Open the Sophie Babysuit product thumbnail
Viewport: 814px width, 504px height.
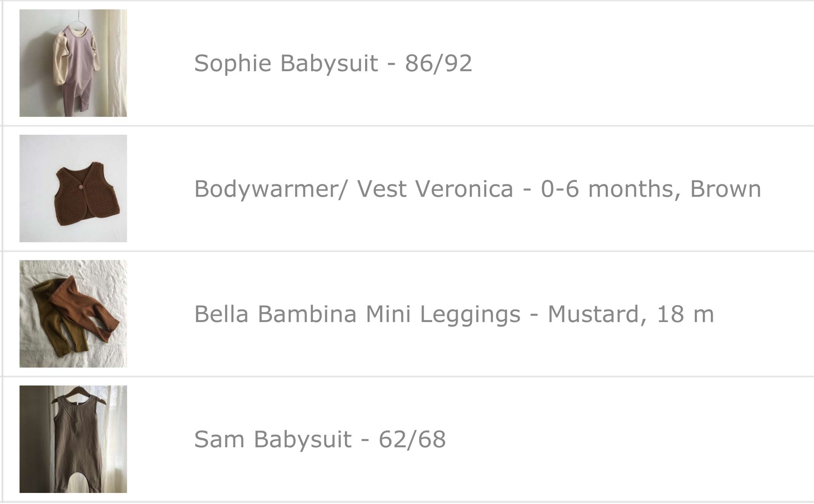73,63
